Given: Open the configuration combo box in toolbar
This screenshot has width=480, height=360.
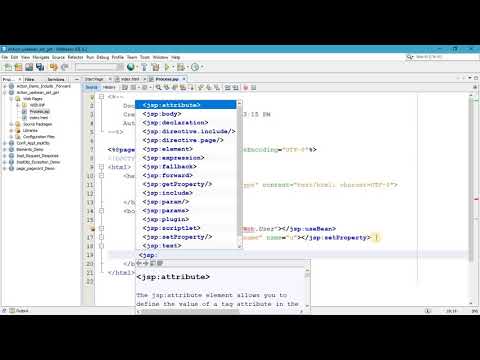Looking at the screenshot, I should 99,67.
